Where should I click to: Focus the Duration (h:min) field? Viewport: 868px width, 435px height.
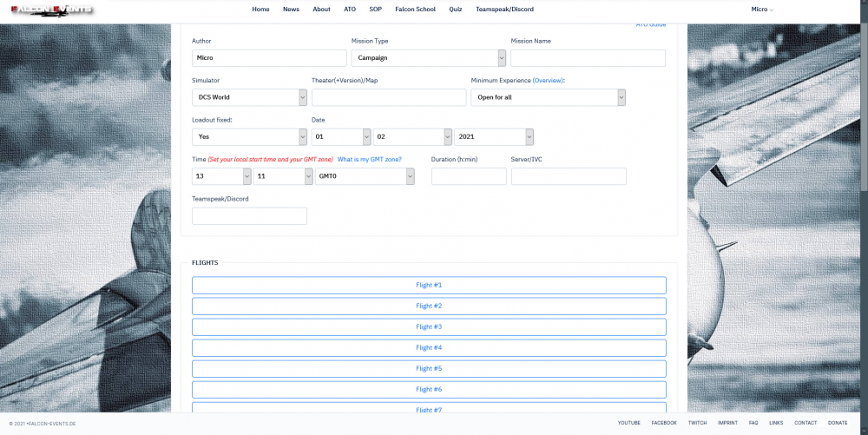469,176
